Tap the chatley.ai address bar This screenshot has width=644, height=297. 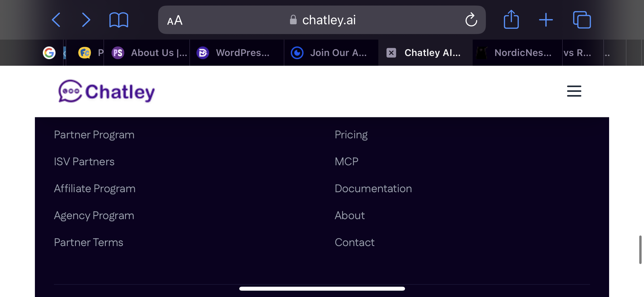click(x=322, y=20)
